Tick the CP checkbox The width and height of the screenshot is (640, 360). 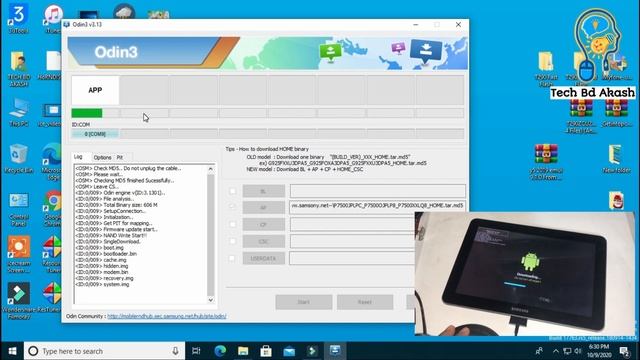click(x=232, y=224)
